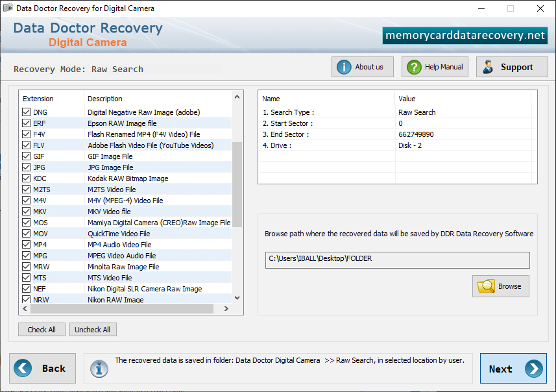Viewport: 556px width, 392px height.
Task: Disable the JPG extension checkbox
Action: click(x=26, y=167)
